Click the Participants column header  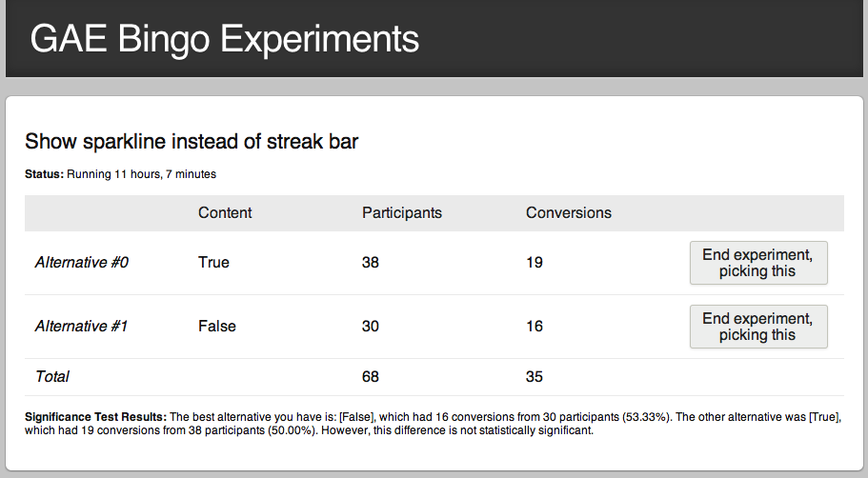[402, 212]
